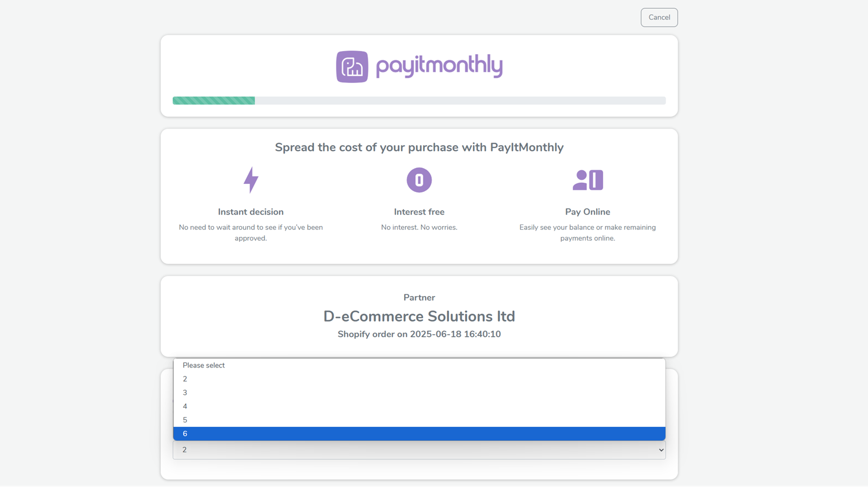Click the select box showing 2
The height and width of the screenshot is (488, 868).
pos(412,450)
